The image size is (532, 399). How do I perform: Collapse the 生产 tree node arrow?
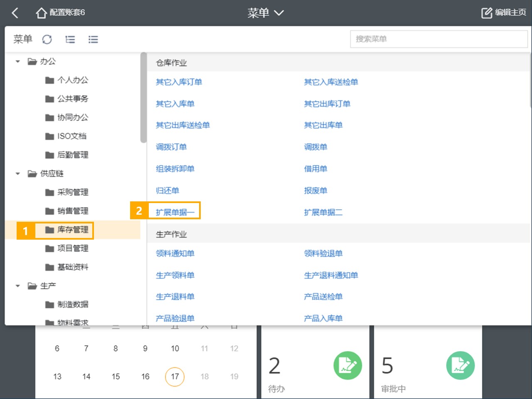[17, 286]
